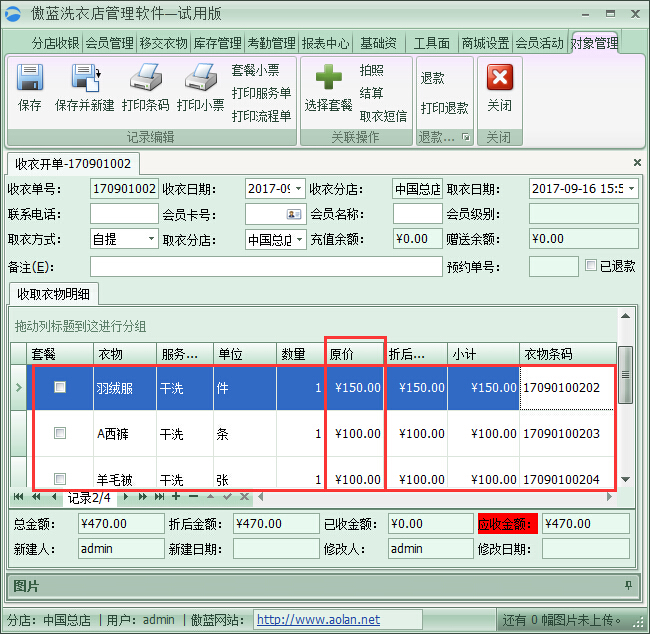
Task: Open member card lookup icon in 会员卡号 field
Action: (x=294, y=214)
